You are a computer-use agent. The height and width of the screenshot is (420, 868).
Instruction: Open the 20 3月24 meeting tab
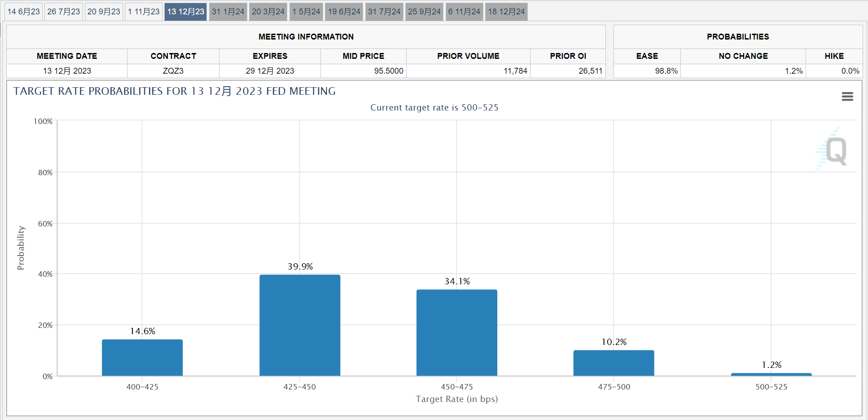point(268,12)
